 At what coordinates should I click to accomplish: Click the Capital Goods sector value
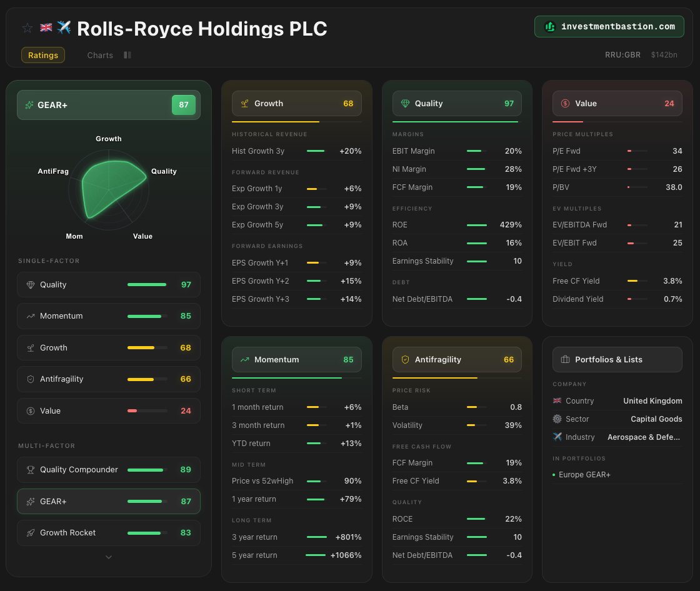(656, 419)
